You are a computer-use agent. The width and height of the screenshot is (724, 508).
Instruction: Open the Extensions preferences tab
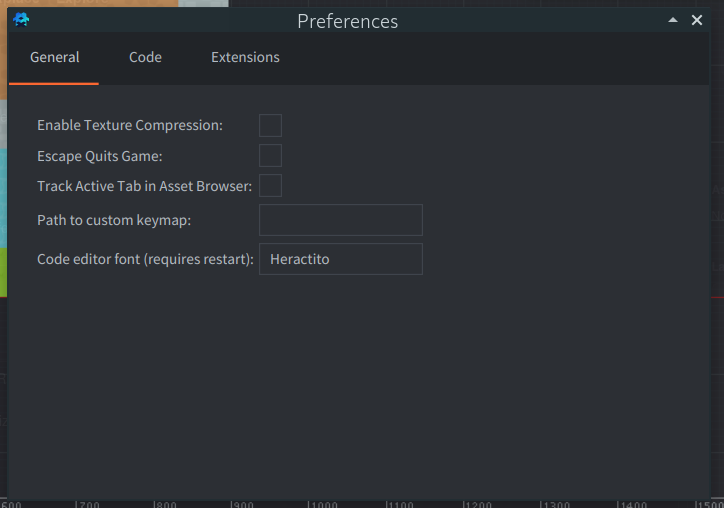(245, 58)
